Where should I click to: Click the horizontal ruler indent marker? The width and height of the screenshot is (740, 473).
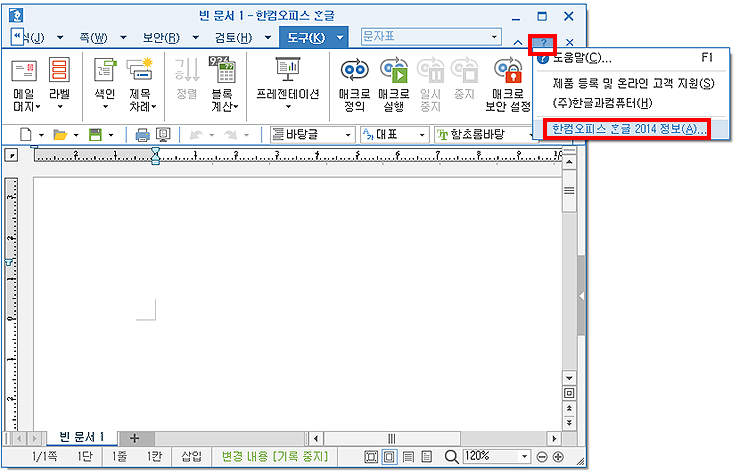pos(155,155)
